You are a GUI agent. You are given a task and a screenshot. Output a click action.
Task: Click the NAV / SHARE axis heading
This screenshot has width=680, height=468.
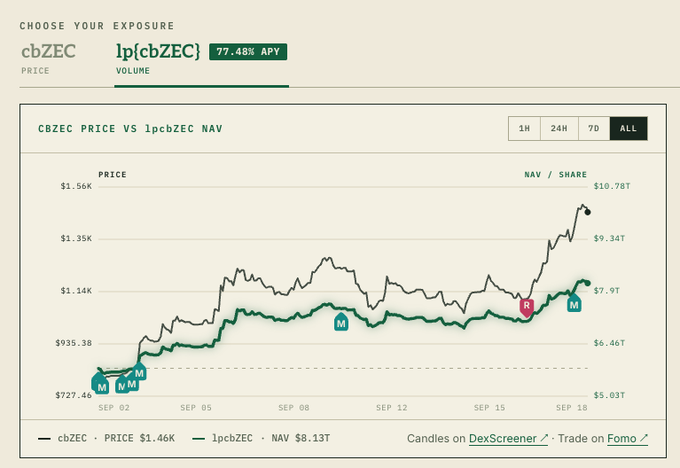click(556, 174)
